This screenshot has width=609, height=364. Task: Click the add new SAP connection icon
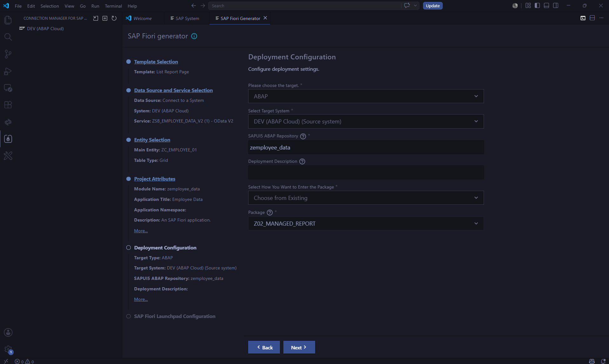105,18
